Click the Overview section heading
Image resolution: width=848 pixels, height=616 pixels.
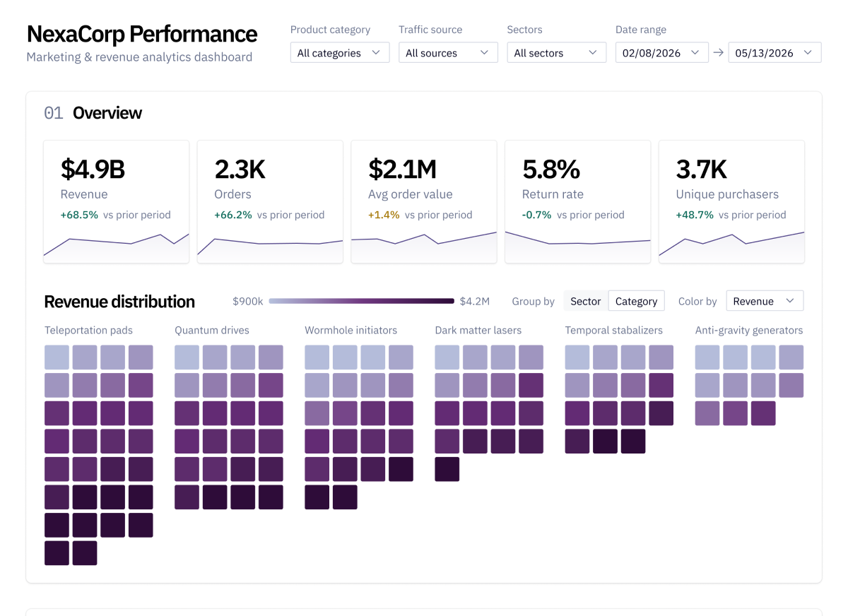click(x=107, y=113)
